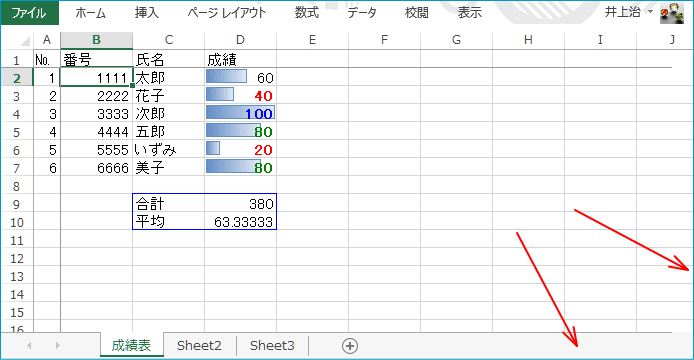Open the 校閲 ribbon tab
The height and width of the screenshot is (360, 694).
[x=416, y=13]
